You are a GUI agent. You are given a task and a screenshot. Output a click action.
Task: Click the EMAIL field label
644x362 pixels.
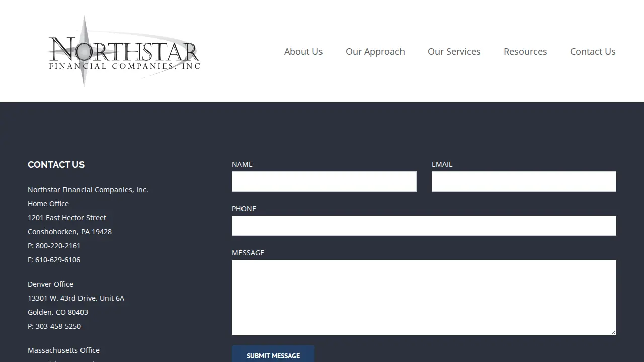pyautogui.click(x=442, y=164)
